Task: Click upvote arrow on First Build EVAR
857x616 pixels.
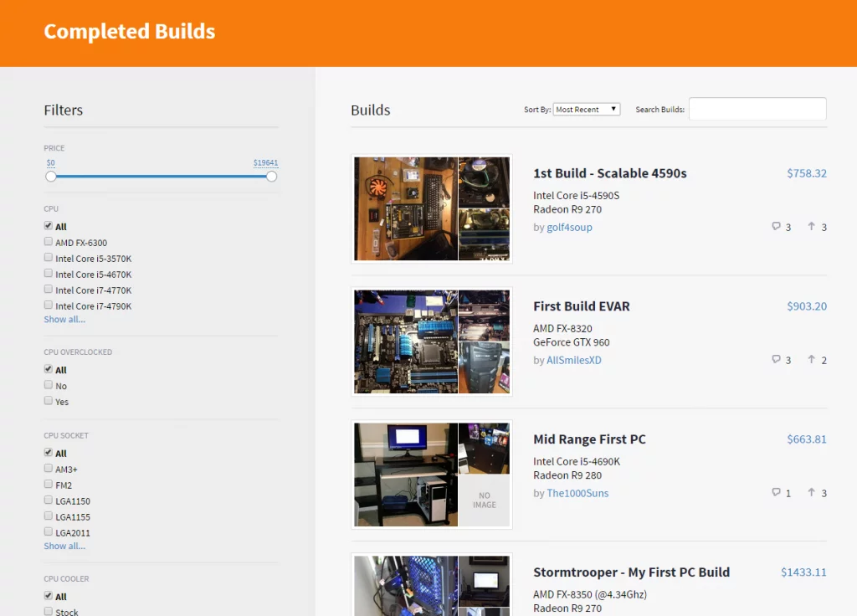Action: tap(811, 360)
